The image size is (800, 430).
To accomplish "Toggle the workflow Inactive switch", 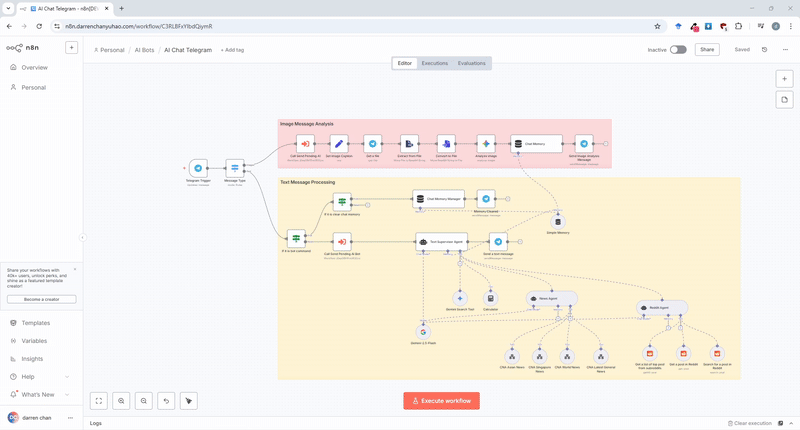I will 678,49.
